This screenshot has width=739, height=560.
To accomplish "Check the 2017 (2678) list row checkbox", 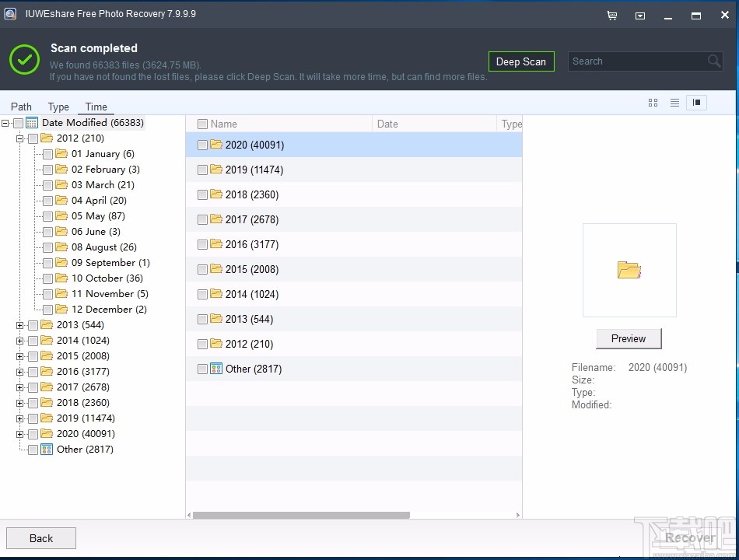I will (x=203, y=219).
